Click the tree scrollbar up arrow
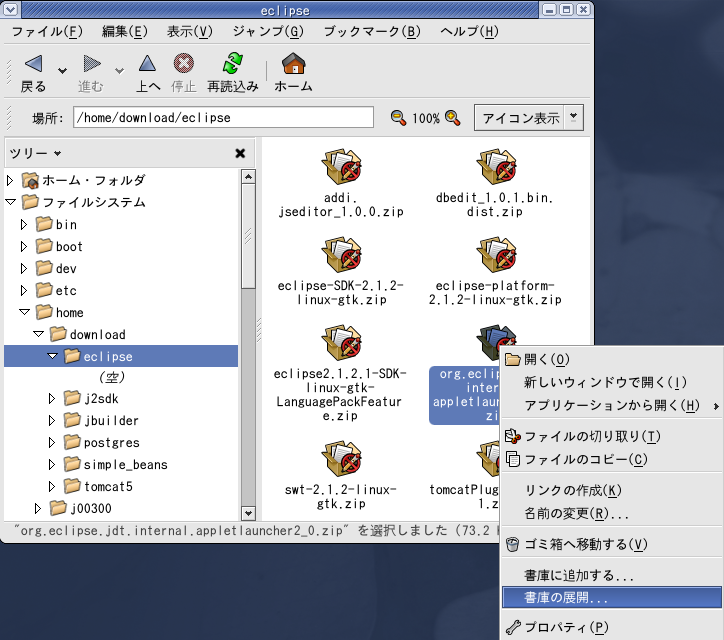724x640 pixels. coord(248,177)
